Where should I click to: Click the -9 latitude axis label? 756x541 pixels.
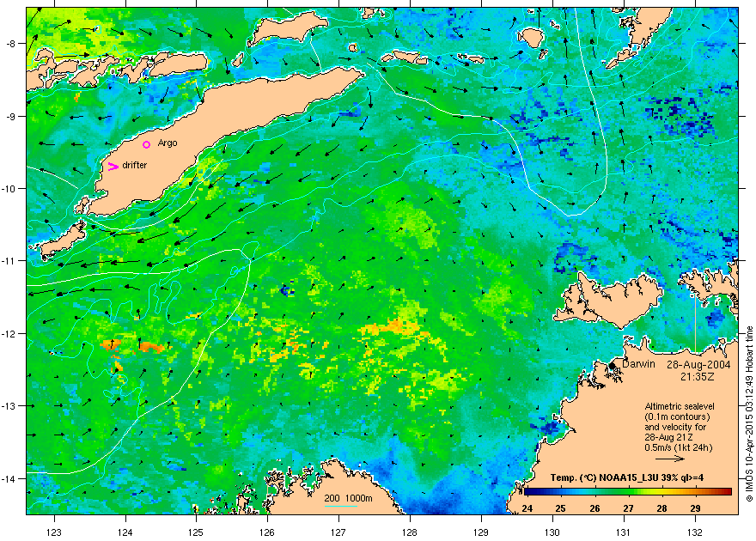coord(11,116)
